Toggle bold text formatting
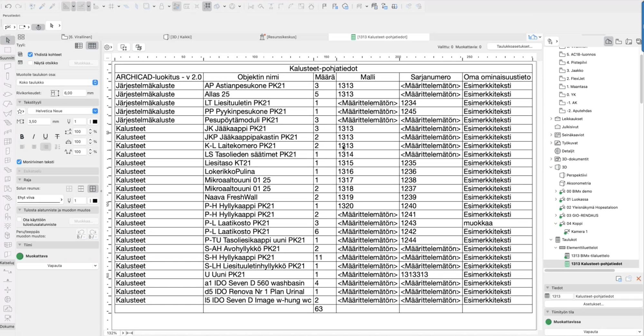The image size is (644, 336). (x=22, y=137)
